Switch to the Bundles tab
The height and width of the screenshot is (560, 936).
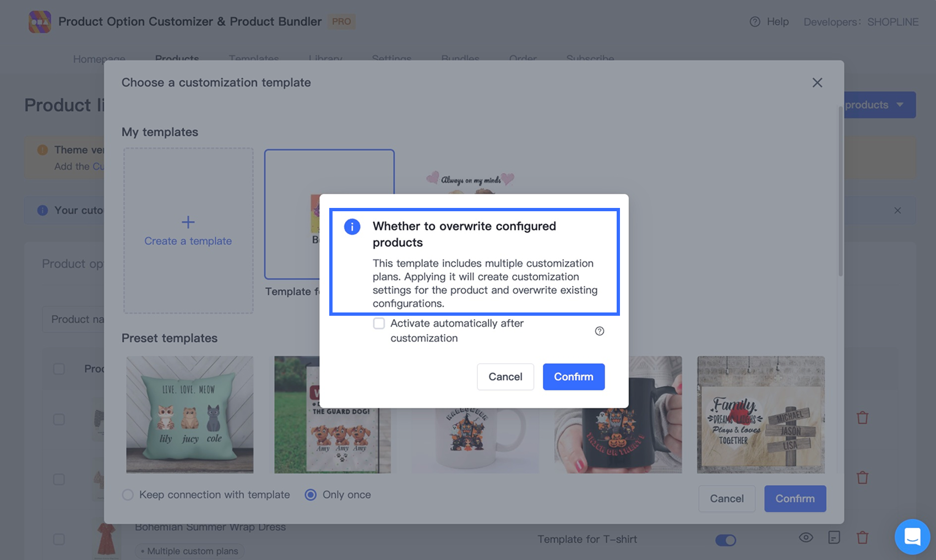coord(460,58)
